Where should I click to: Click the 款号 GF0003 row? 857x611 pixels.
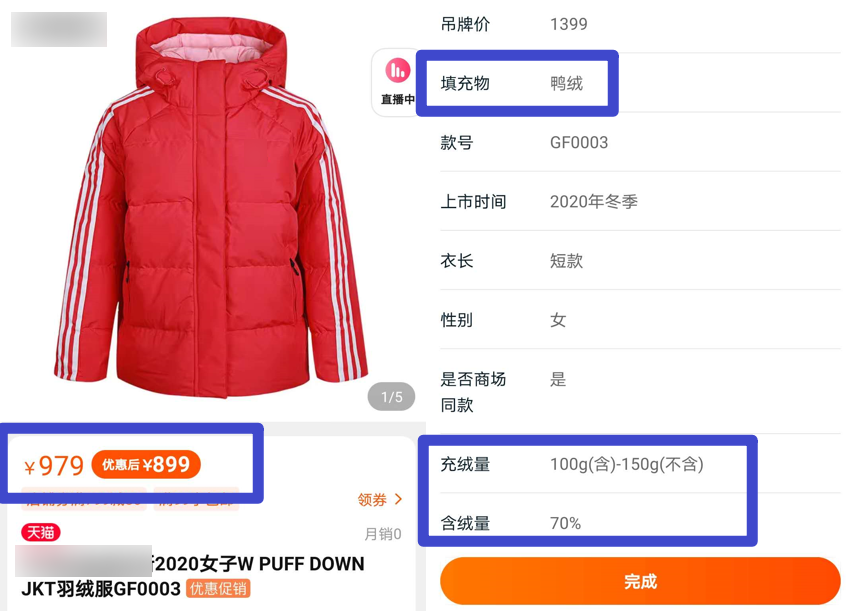(640, 143)
